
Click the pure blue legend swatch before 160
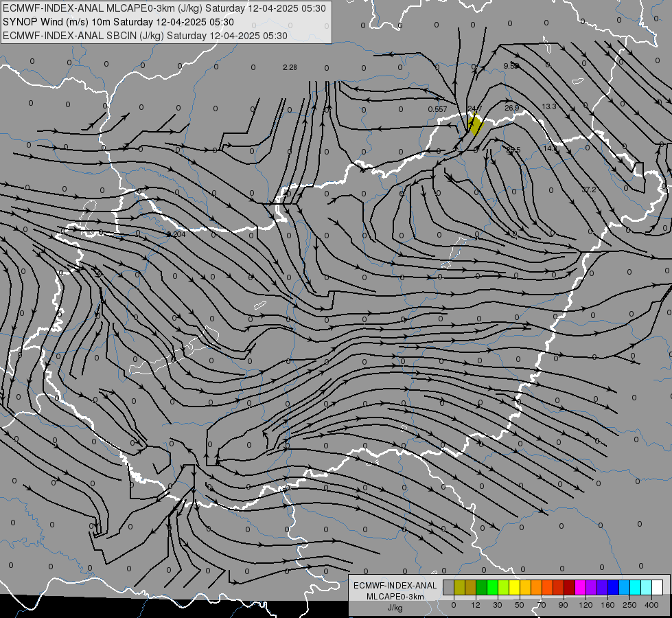(x=614, y=587)
